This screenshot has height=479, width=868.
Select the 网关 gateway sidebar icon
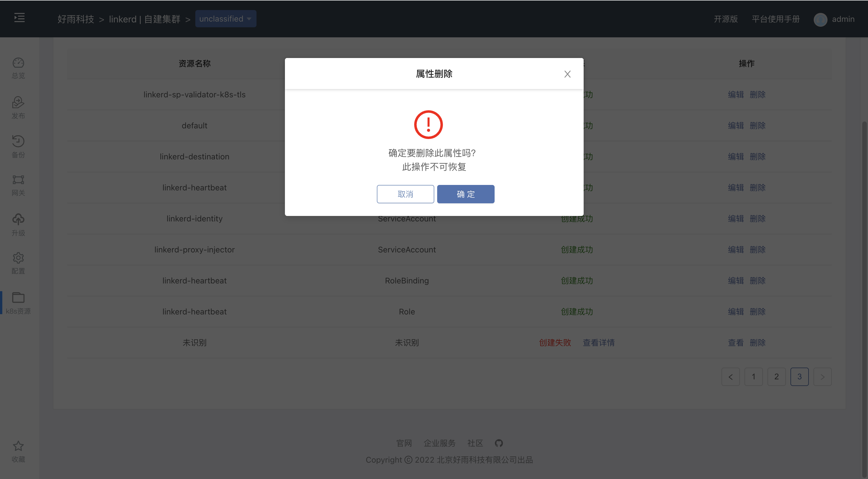[x=18, y=185]
